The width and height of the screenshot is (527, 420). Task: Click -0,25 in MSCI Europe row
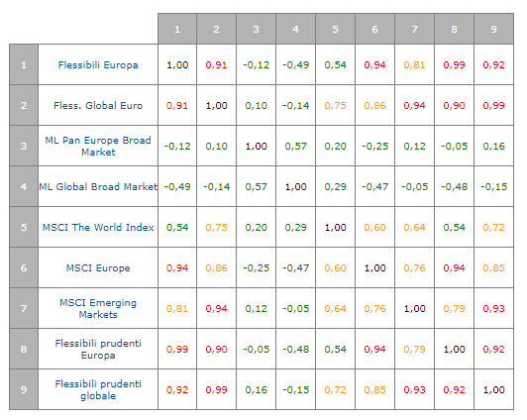pos(257,268)
